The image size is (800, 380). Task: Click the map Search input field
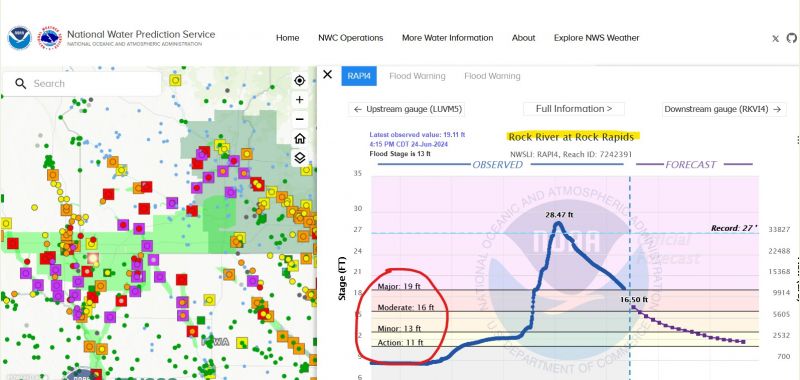click(83, 84)
